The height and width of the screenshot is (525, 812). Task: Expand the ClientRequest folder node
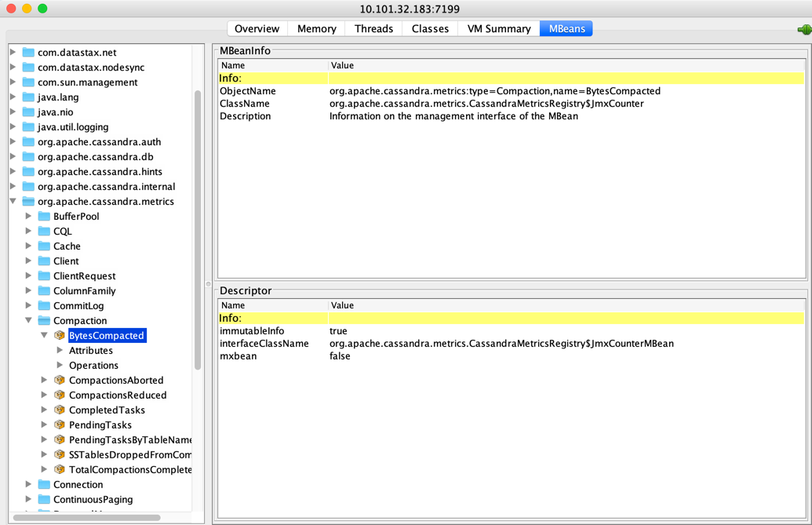click(x=29, y=276)
